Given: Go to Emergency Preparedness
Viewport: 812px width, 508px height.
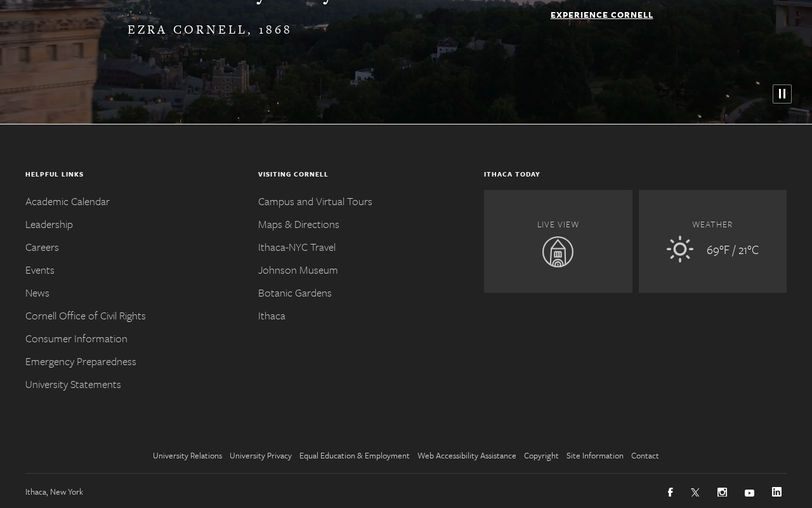Looking at the screenshot, I should (81, 361).
